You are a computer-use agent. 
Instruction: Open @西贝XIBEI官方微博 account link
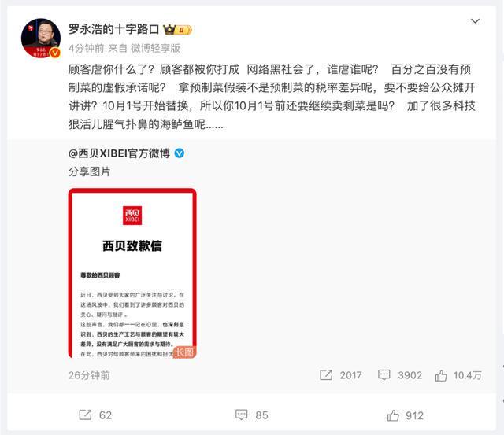point(119,153)
